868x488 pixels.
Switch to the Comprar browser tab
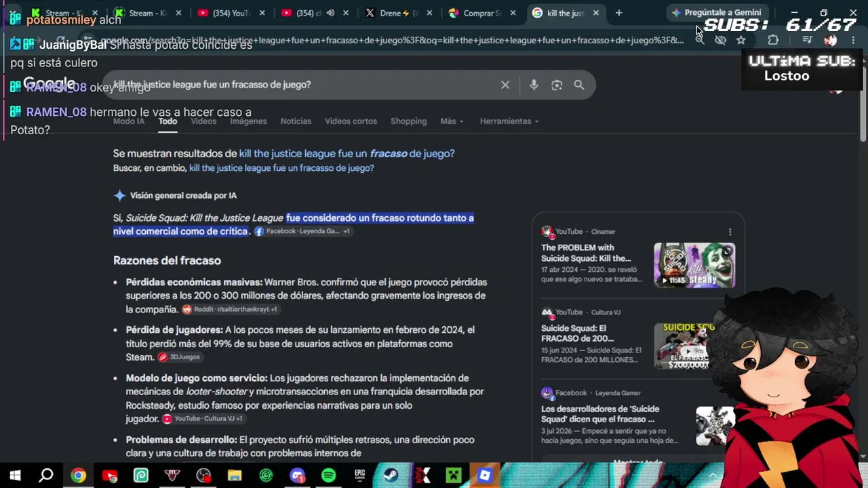tap(482, 13)
